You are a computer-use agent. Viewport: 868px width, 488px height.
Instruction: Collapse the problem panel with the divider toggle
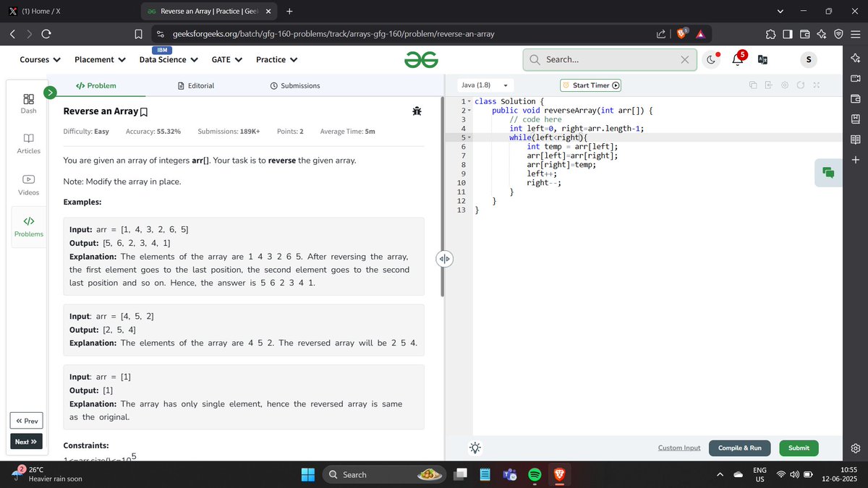[x=446, y=258]
